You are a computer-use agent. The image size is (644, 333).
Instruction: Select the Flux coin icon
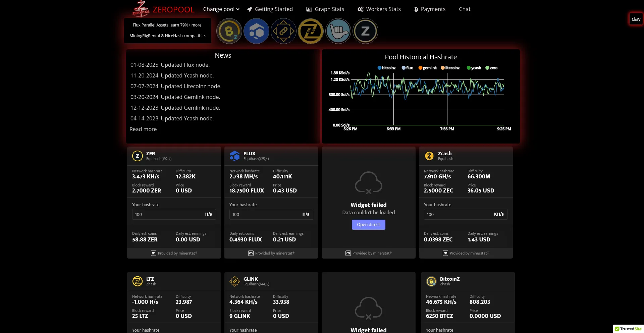tap(256, 31)
